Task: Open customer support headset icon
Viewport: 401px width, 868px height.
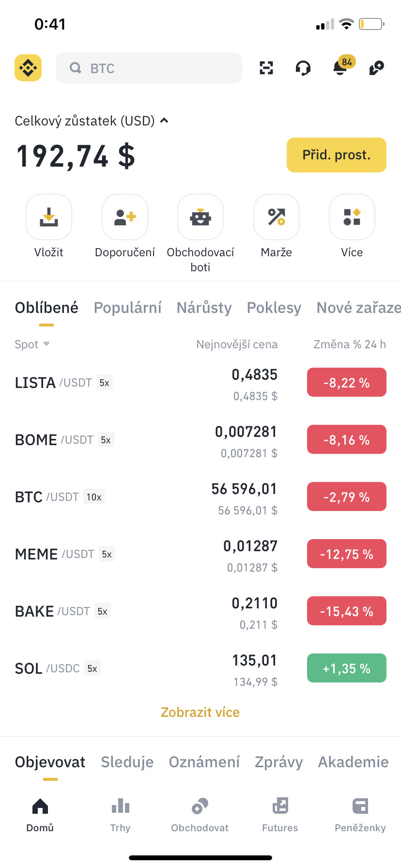Action: [x=303, y=68]
